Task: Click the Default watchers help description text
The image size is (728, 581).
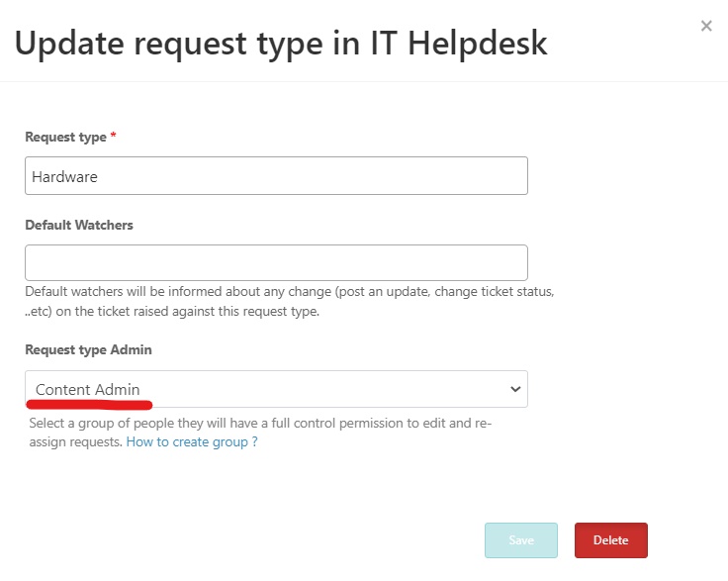Action: pyautogui.click(x=289, y=301)
